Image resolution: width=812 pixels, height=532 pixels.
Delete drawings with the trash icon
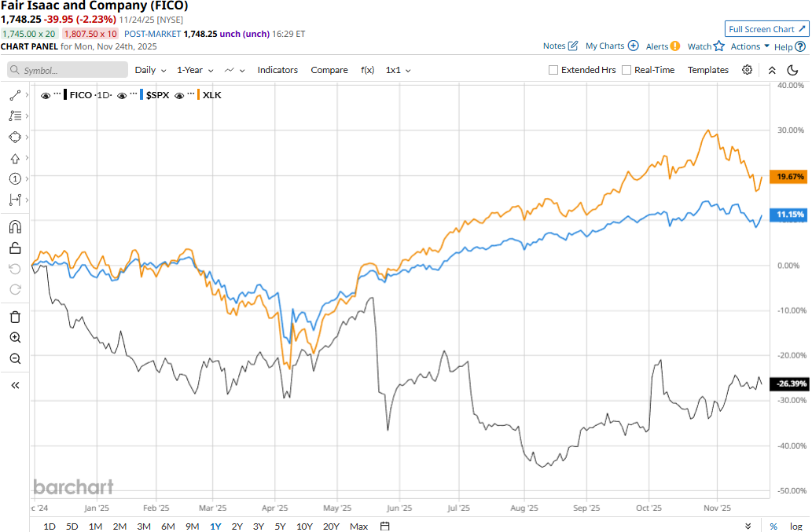tap(15, 317)
